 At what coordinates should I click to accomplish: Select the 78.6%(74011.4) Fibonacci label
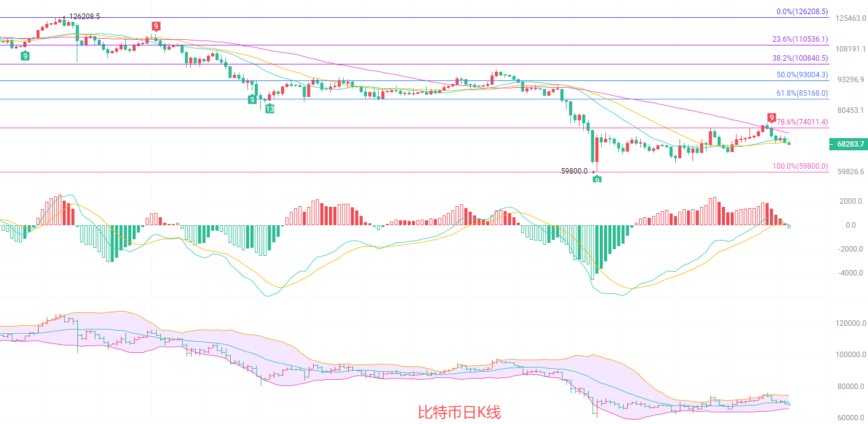802,122
